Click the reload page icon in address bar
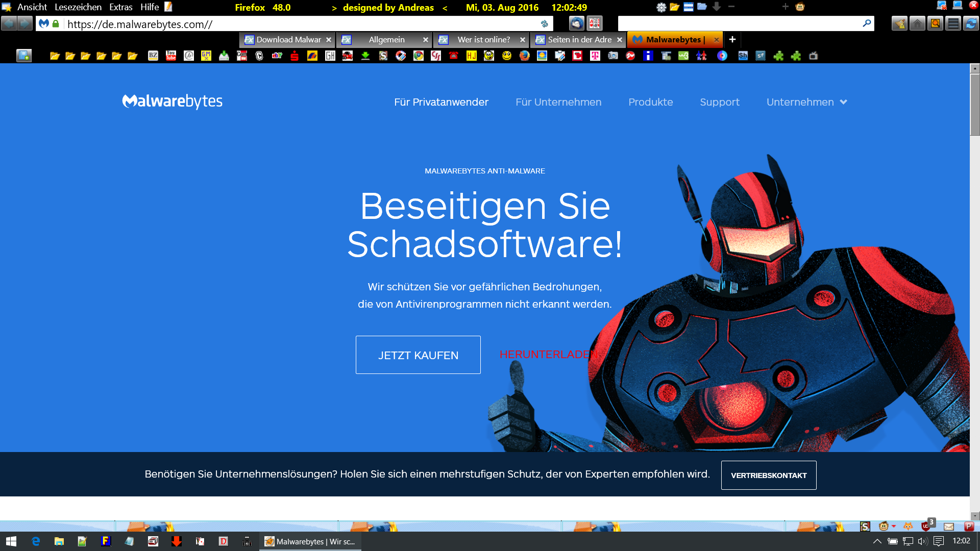 544,24
